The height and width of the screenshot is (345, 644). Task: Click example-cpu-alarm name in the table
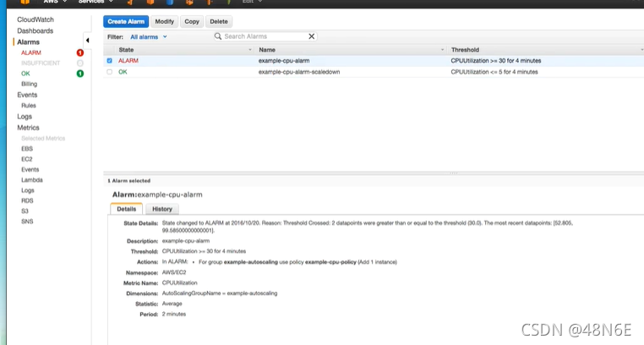point(284,61)
